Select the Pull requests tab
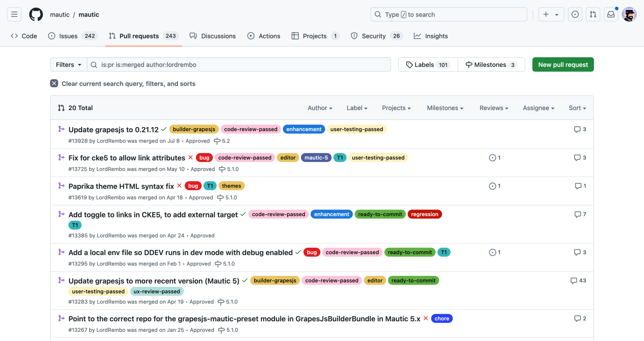The width and height of the screenshot is (644, 341). pos(144,36)
